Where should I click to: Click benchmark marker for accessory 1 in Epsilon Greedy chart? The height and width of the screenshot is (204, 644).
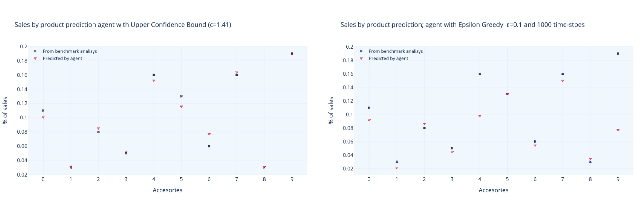pyautogui.click(x=396, y=162)
